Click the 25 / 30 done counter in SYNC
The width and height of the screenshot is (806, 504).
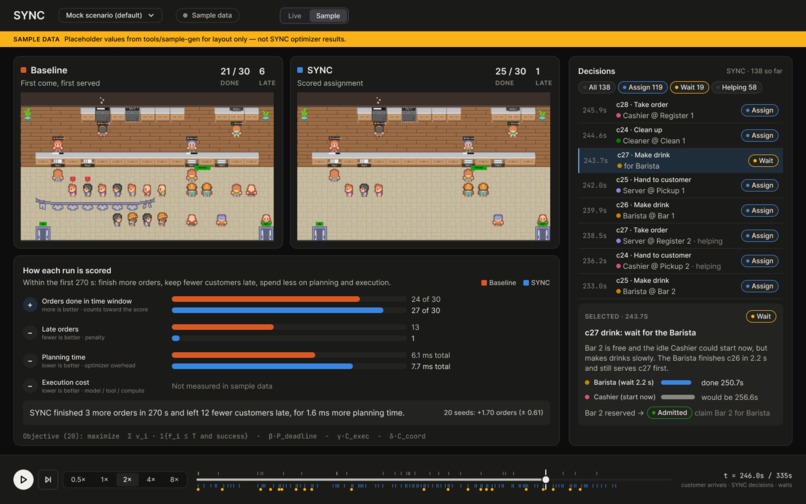coord(510,71)
